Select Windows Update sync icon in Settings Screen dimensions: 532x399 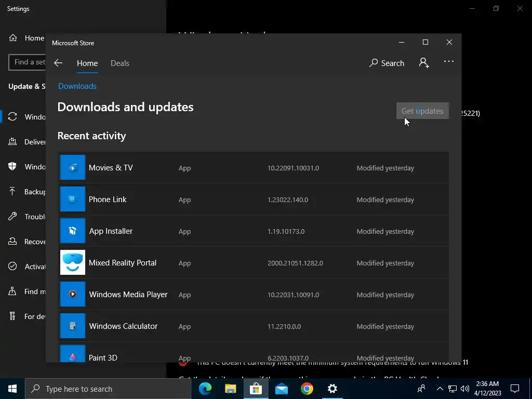point(12,117)
